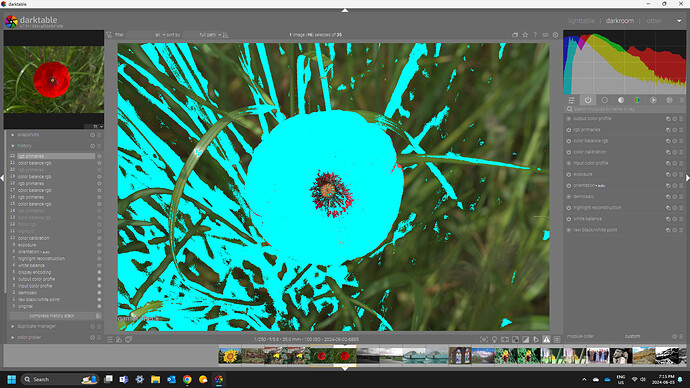Toggle gamut check warning triangle icon

click(546, 339)
